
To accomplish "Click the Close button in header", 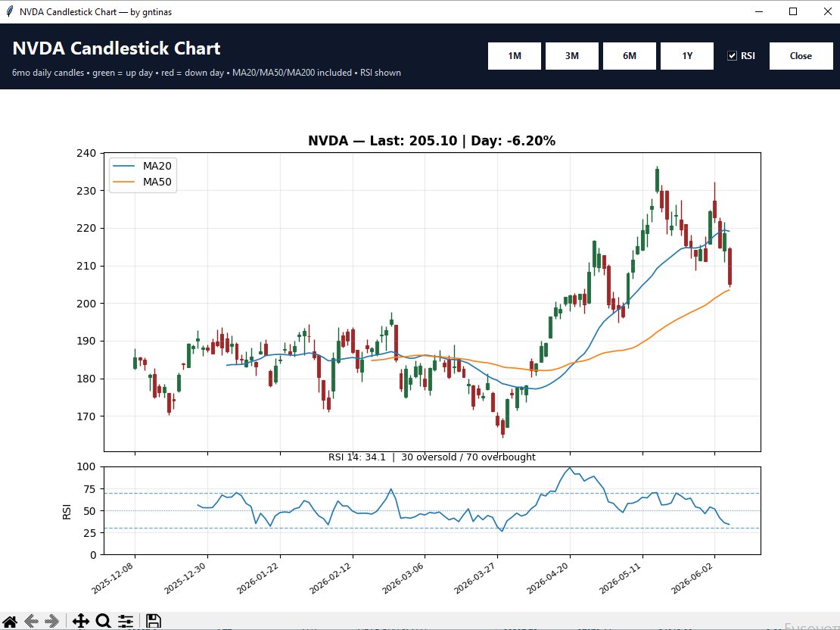I will 801,56.
